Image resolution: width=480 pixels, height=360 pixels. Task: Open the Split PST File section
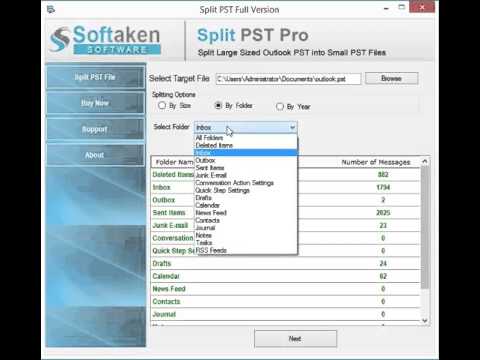click(95, 77)
